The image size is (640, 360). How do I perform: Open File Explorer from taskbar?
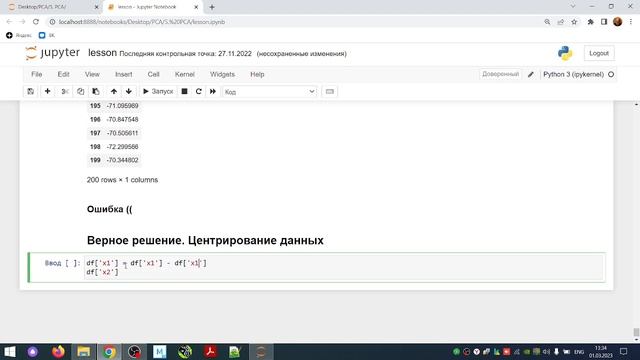tap(84, 351)
